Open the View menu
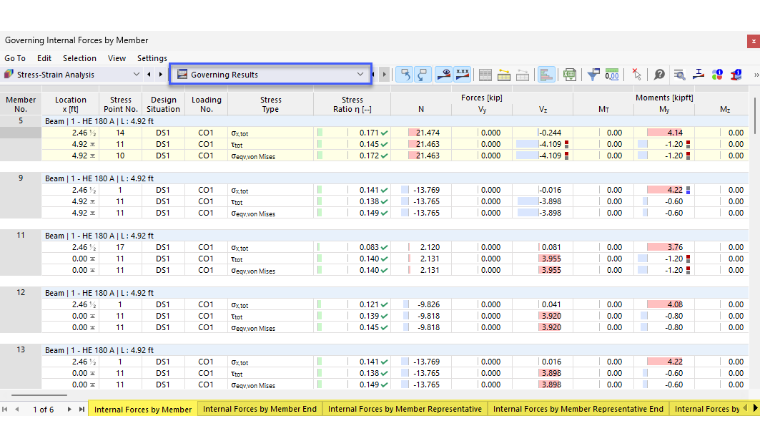The width and height of the screenshot is (760, 447). coord(117,58)
